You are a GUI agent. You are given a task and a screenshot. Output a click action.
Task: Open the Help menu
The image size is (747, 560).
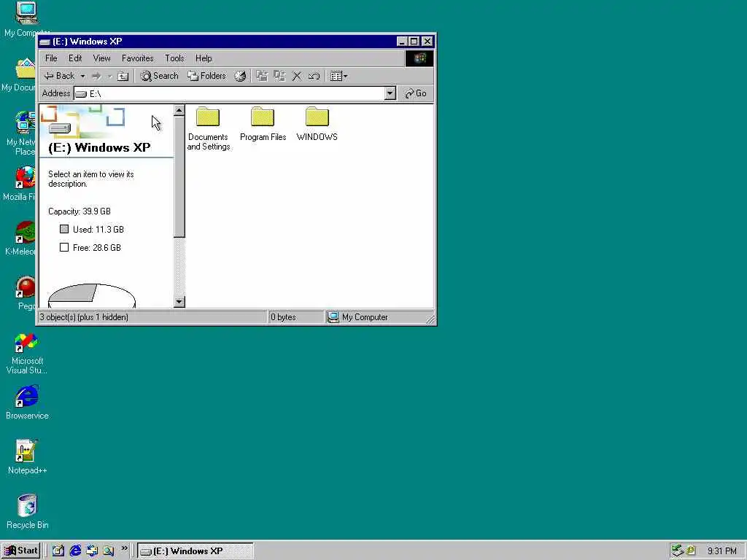pos(204,58)
